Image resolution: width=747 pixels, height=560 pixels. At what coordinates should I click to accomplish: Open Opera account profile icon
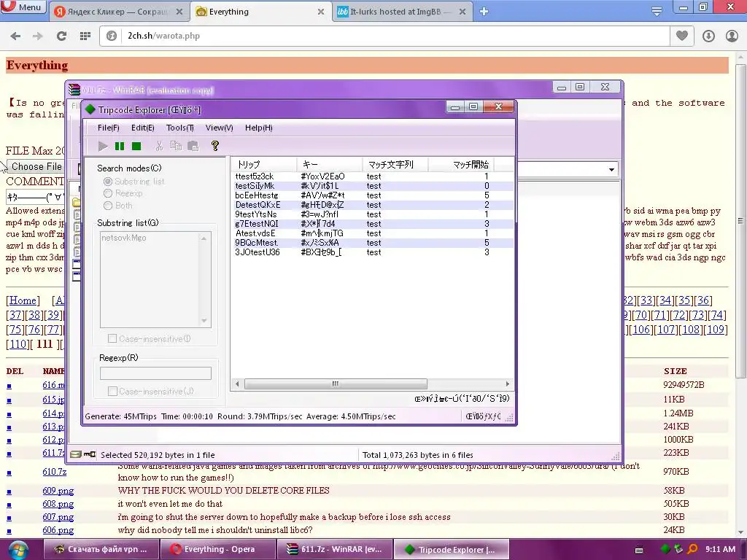pyautogui.click(x=732, y=36)
